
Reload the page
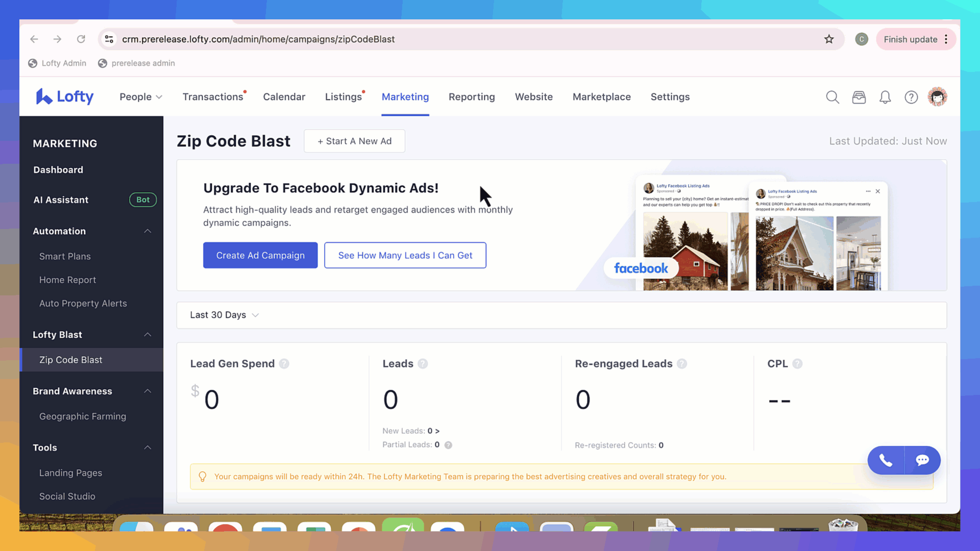tap(81, 39)
